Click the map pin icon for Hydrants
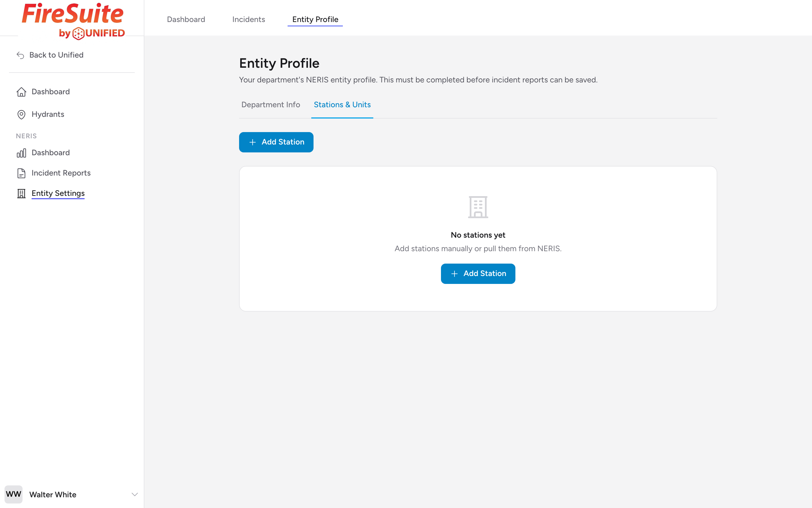Screen dimensions: 812x508 pyautogui.click(x=21, y=115)
